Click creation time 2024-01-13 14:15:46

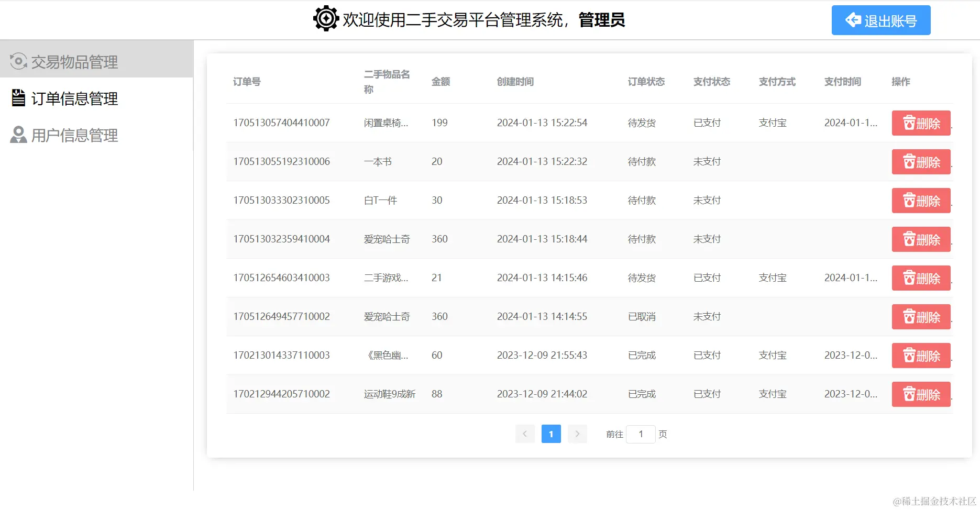pyautogui.click(x=542, y=278)
